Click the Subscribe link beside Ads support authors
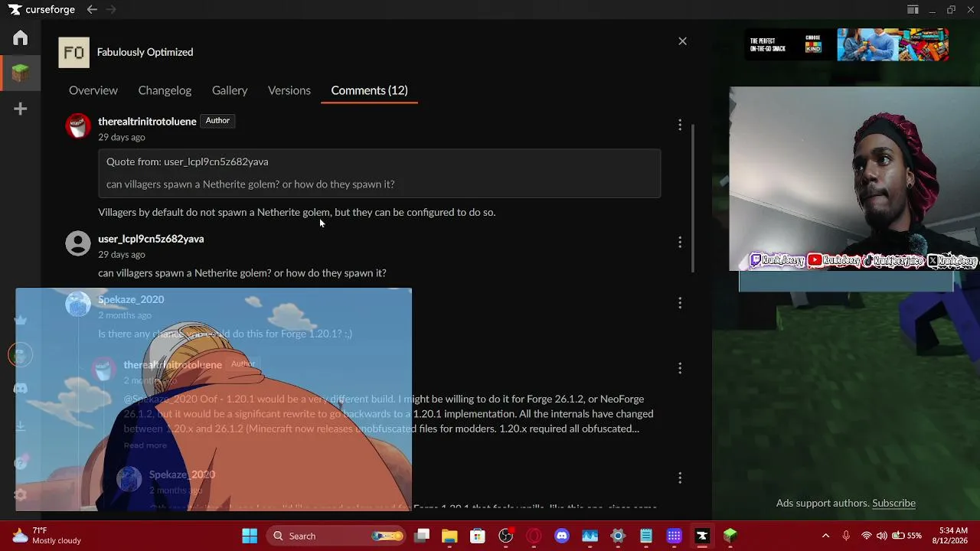Screen dimensions: 980x551 pos(893,503)
